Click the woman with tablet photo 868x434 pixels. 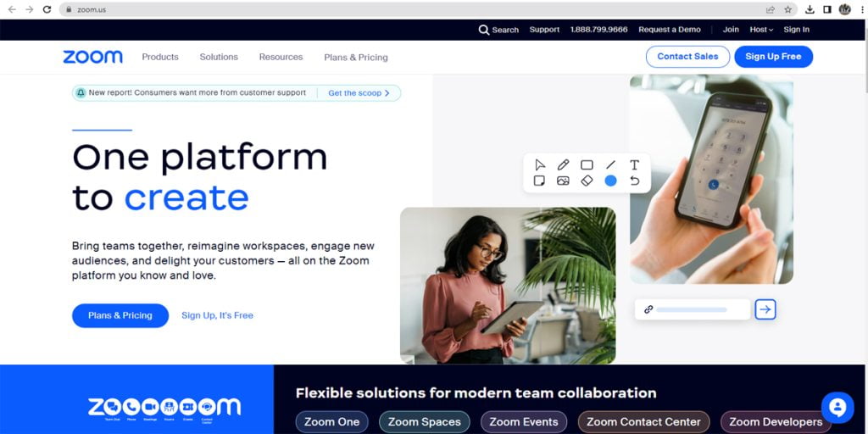(508, 286)
